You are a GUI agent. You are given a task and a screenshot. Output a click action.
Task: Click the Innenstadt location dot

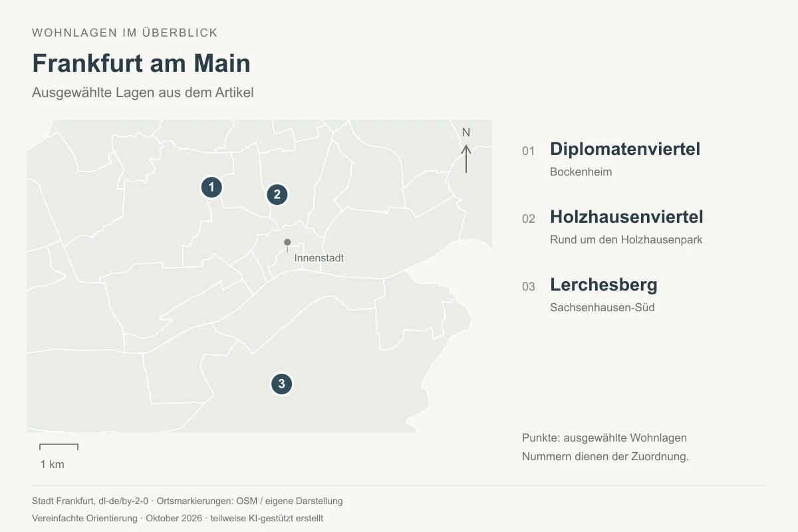[287, 242]
